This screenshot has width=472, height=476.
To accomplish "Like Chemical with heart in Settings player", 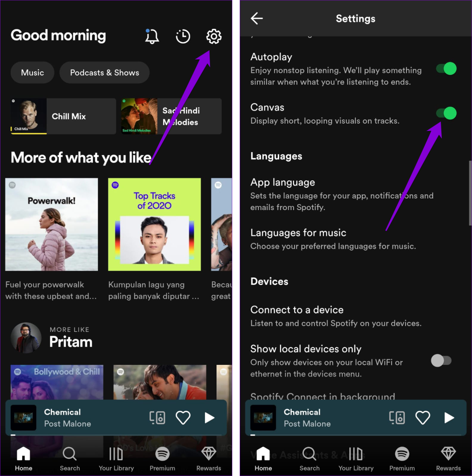I will click(x=423, y=418).
